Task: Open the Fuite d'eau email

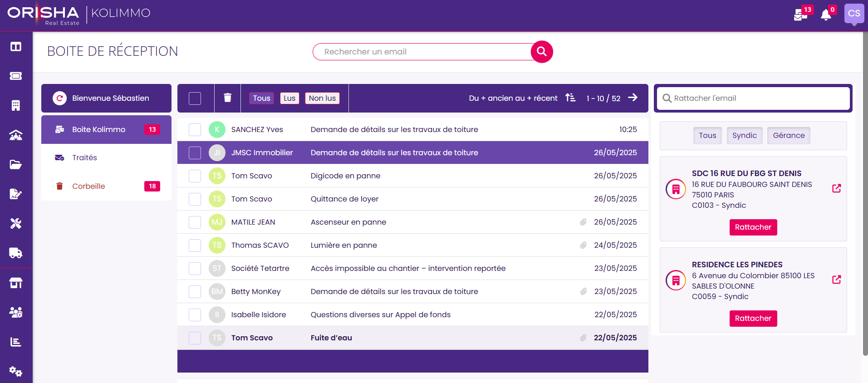Action: (412, 338)
